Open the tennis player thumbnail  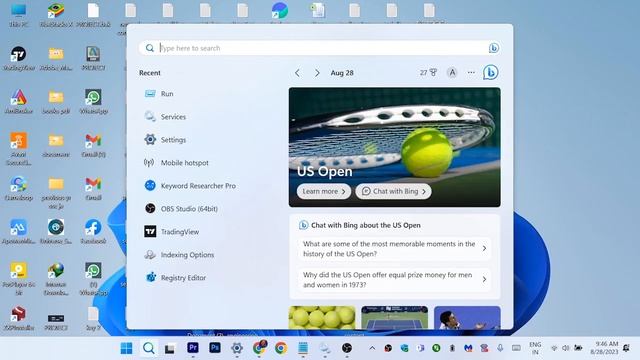467,318
